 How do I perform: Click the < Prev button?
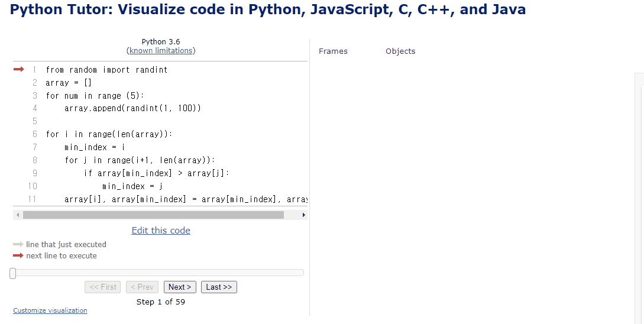coord(142,287)
